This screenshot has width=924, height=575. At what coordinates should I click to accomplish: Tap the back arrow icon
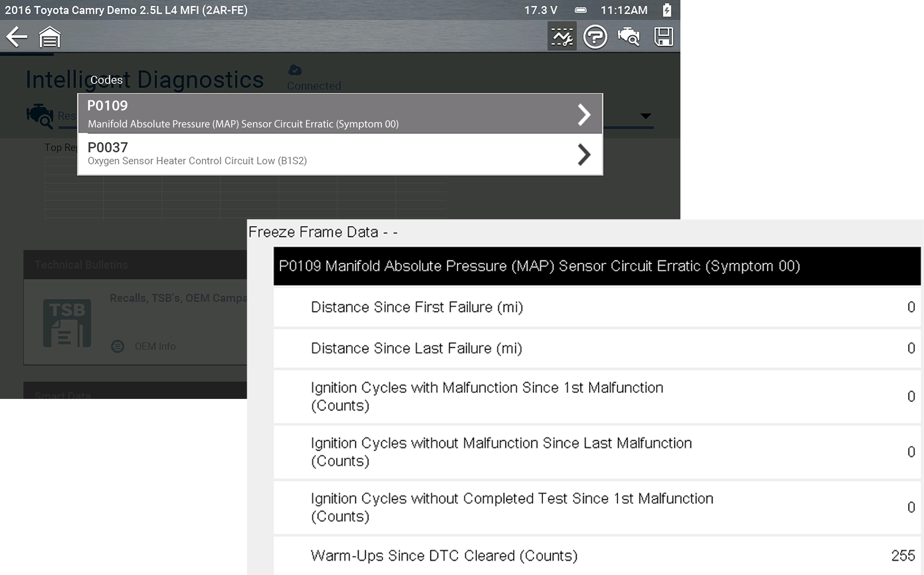(17, 37)
